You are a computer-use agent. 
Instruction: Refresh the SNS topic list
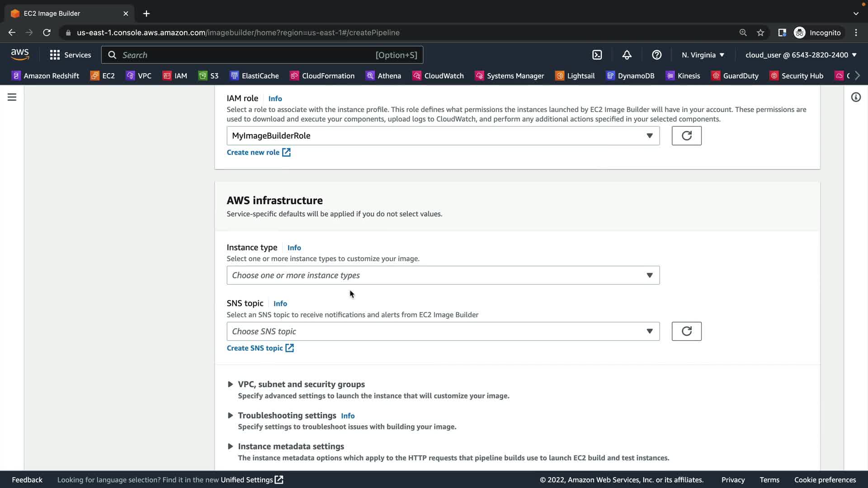686,331
